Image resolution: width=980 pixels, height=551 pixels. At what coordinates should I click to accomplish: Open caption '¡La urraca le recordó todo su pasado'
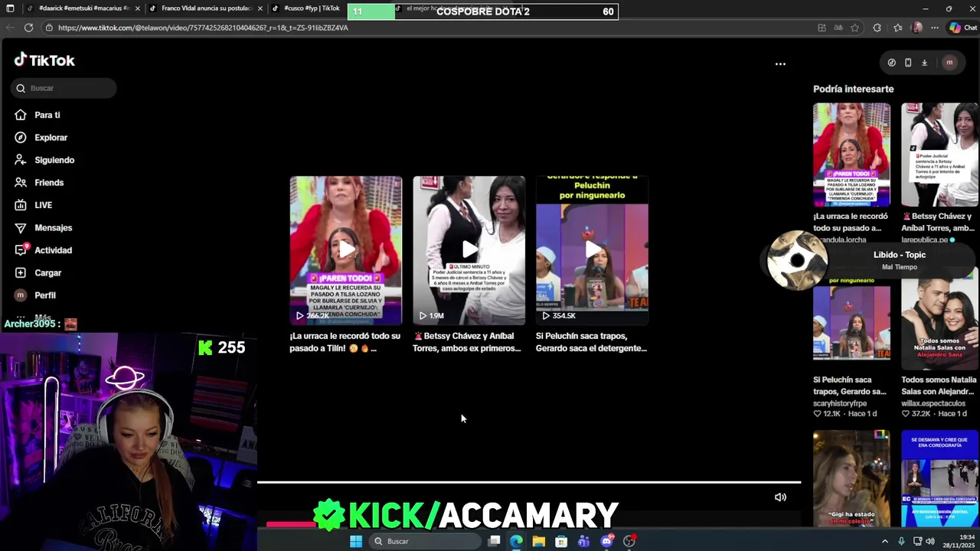(x=345, y=342)
